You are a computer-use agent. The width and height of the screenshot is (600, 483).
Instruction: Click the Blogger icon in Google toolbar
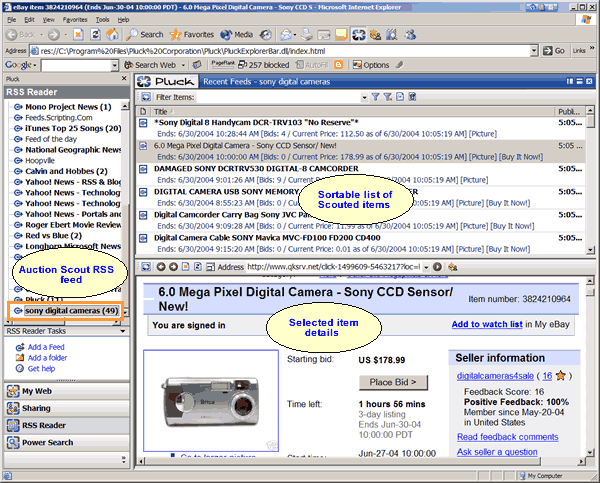tap(339, 65)
